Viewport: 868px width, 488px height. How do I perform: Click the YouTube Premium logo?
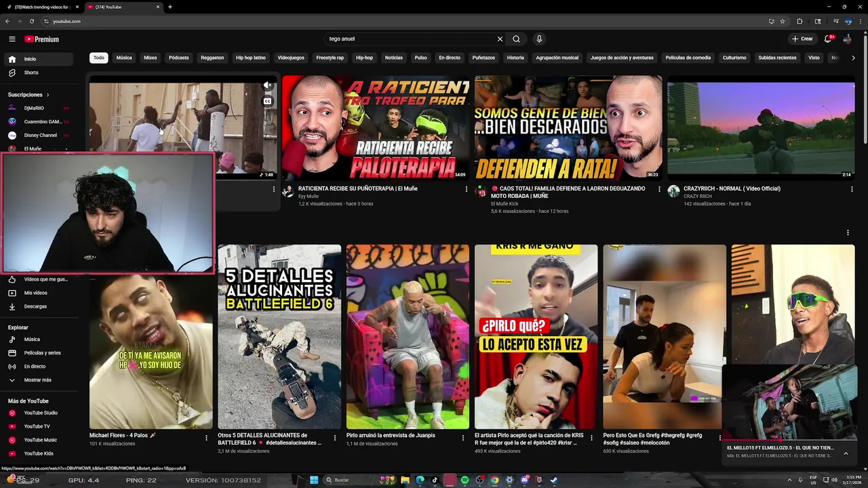(x=42, y=39)
